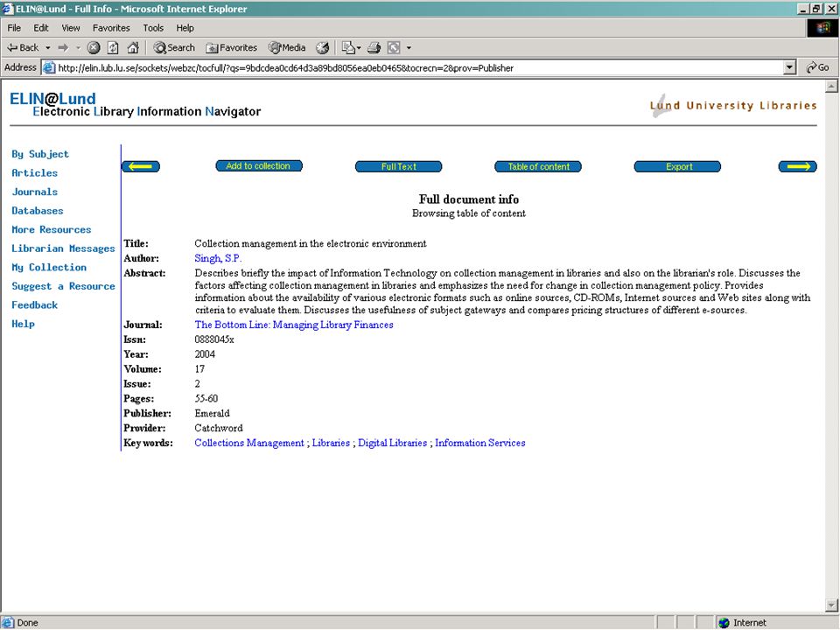This screenshot has height=630, width=840.
Task: Click the previous record left arrow button
Action: (x=141, y=166)
